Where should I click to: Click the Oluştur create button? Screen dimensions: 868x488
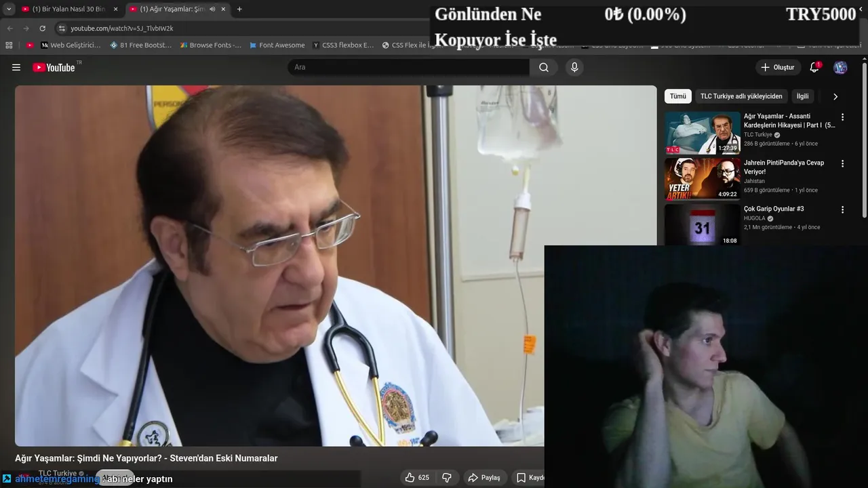tap(778, 67)
